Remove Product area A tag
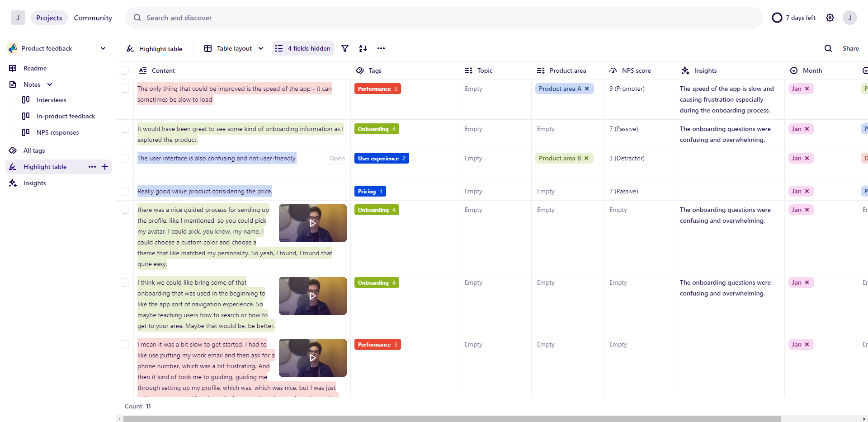Image resolution: width=868 pixels, height=422 pixels. point(587,89)
